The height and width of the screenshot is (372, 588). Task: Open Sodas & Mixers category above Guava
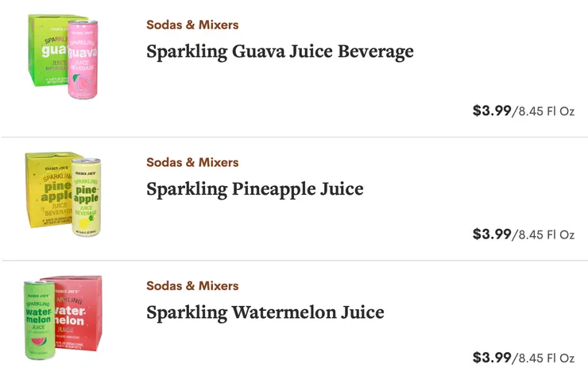[x=192, y=25]
